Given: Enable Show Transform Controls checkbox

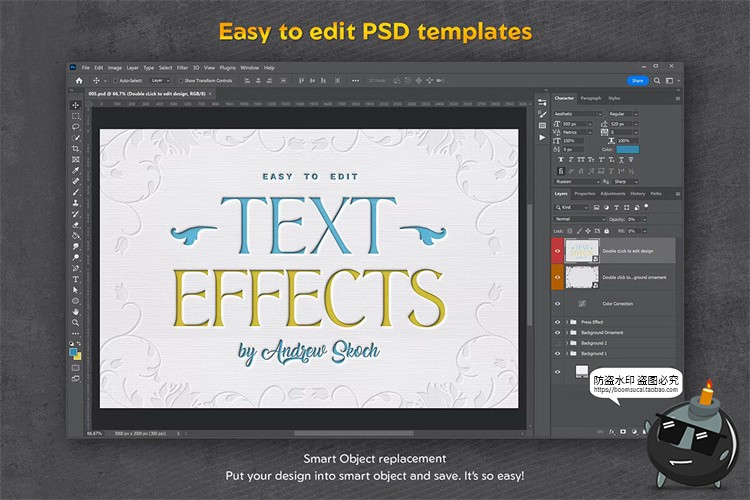Looking at the screenshot, I should tap(181, 80).
